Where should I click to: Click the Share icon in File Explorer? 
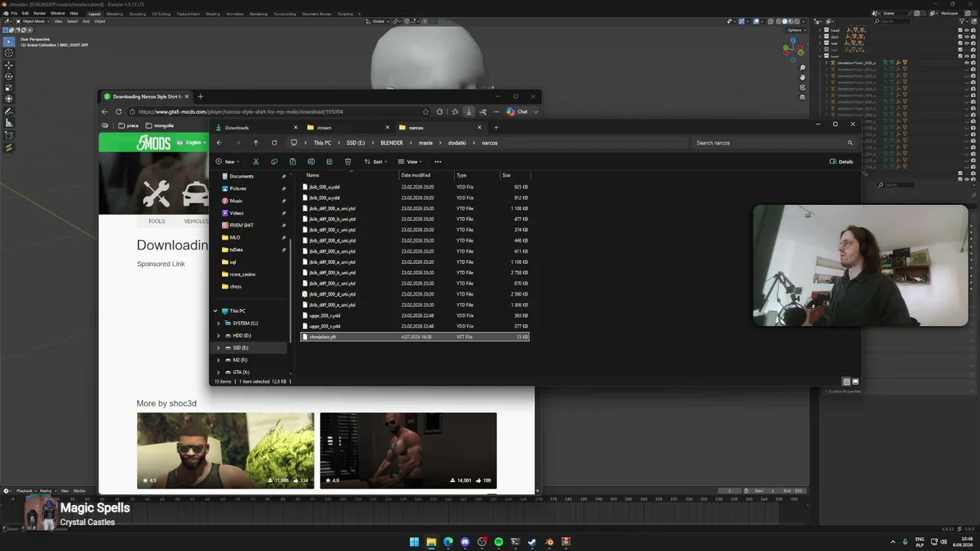point(329,161)
